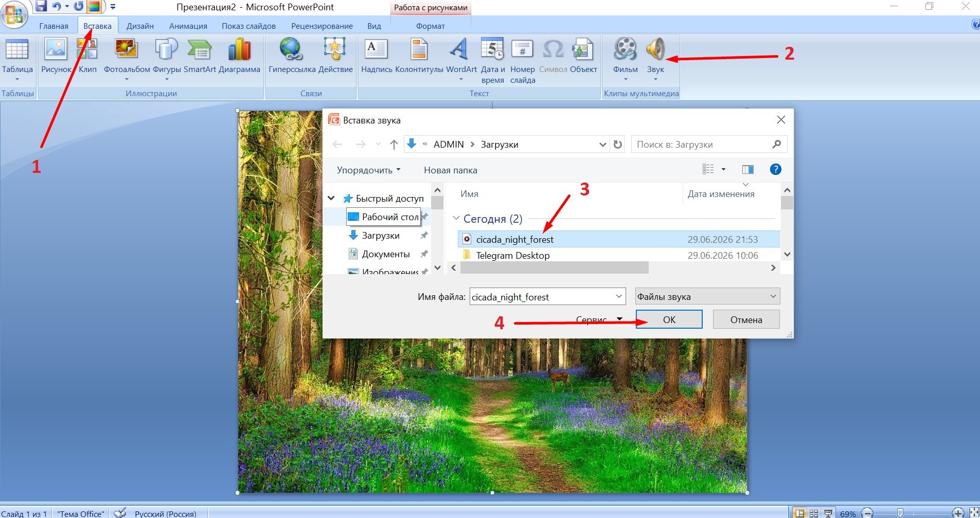Open the quick access toolbar customize arrow

[113, 7]
